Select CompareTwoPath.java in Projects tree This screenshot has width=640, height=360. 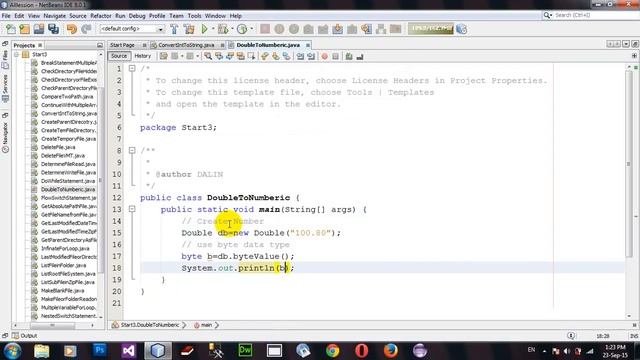tap(67, 97)
